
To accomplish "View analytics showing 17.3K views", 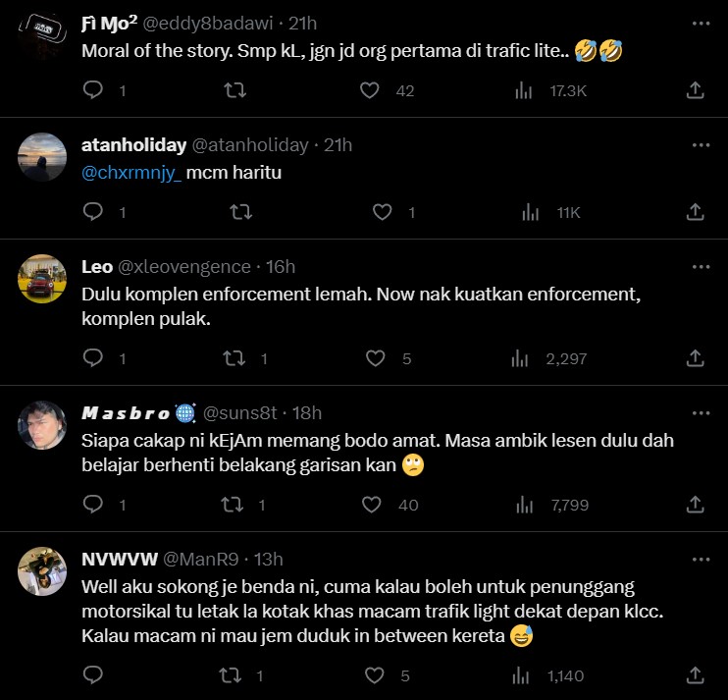I will [x=524, y=90].
